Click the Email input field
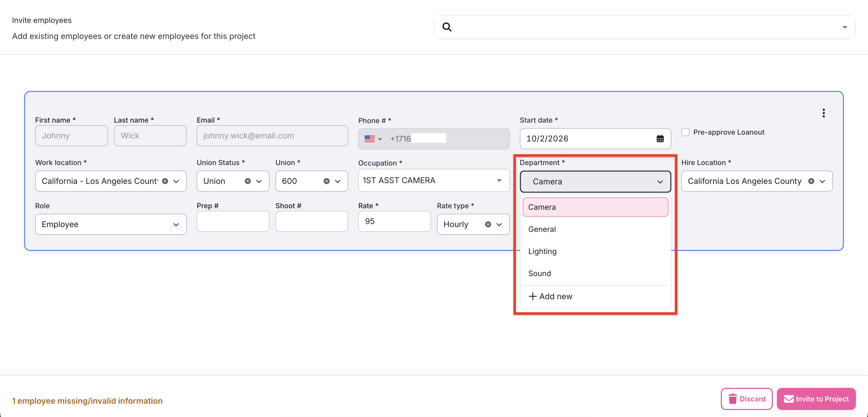The height and width of the screenshot is (417, 868). point(272,135)
